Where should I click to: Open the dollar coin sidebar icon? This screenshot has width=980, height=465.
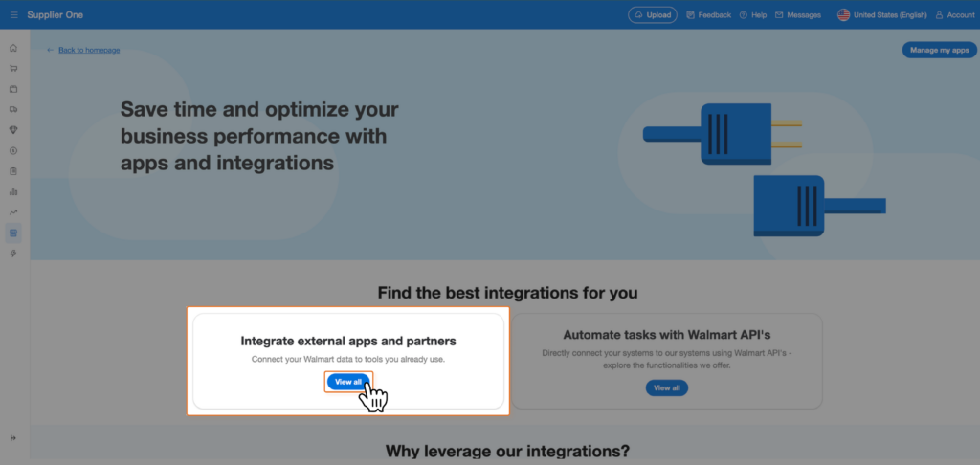[x=13, y=150]
